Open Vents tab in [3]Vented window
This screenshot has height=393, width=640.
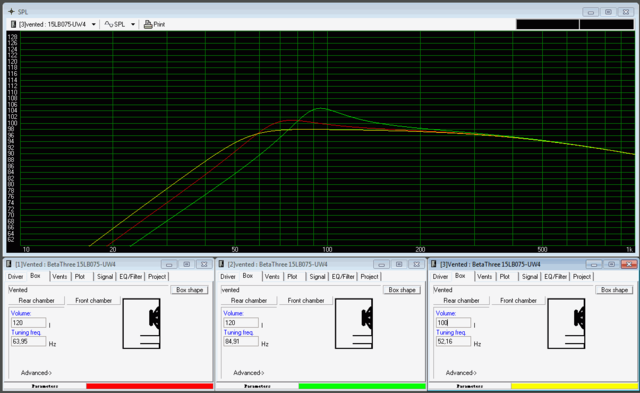click(484, 277)
